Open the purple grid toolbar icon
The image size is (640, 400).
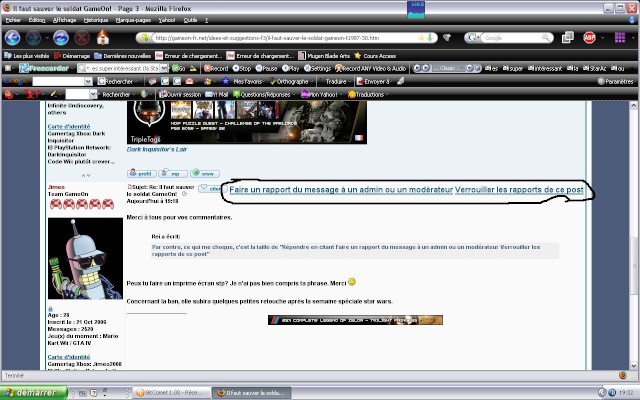click(x=620, y=38)
